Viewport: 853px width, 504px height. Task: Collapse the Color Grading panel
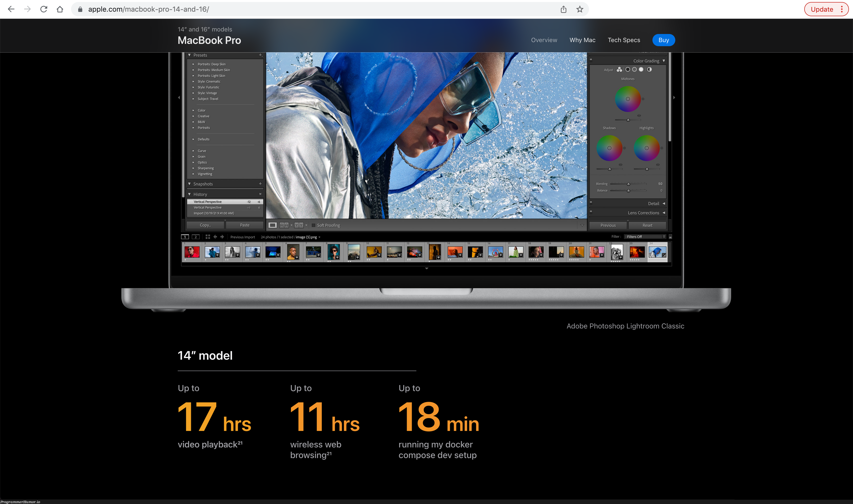coord(664,61)
